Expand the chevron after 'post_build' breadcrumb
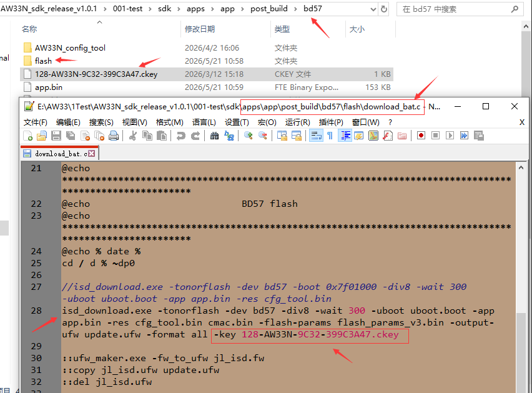532x393 pixels. tap(295, 9)
